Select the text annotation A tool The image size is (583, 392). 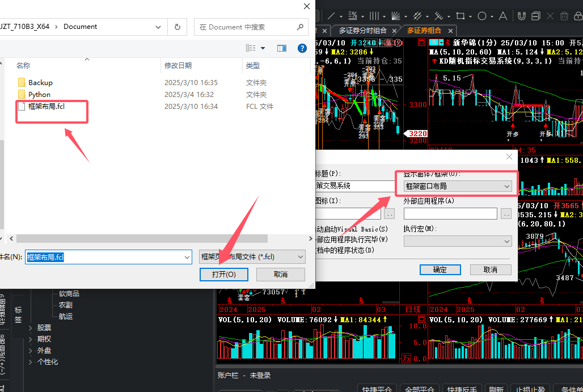click(x=502, y=16)
